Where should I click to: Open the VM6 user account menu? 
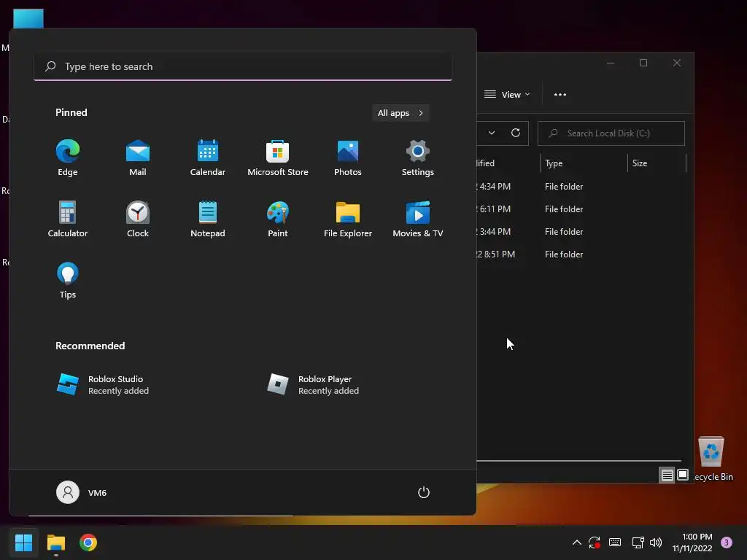coord(82,492)
